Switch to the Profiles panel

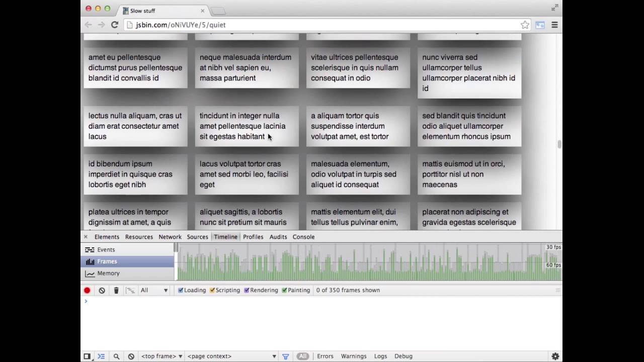253,237
